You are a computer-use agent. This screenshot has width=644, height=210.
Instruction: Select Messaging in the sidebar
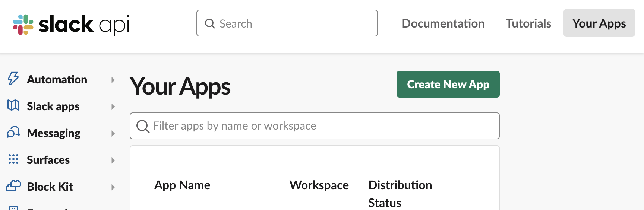pos(54,133)
